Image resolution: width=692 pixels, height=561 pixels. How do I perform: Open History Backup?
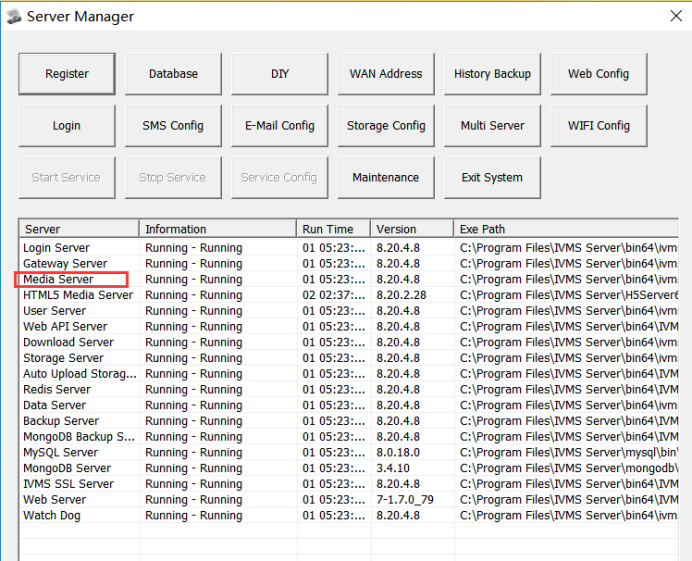pyautogui.click(x=493, y=74)
